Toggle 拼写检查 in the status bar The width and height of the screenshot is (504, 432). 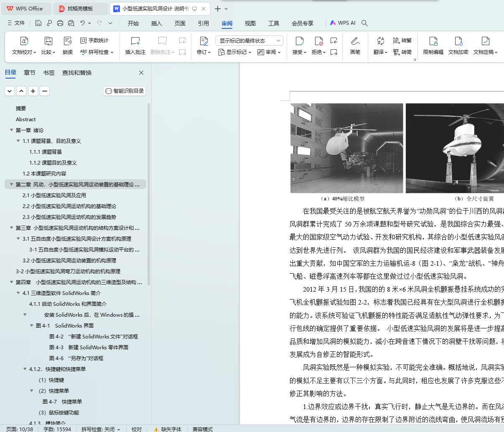[x=100, y=429]
